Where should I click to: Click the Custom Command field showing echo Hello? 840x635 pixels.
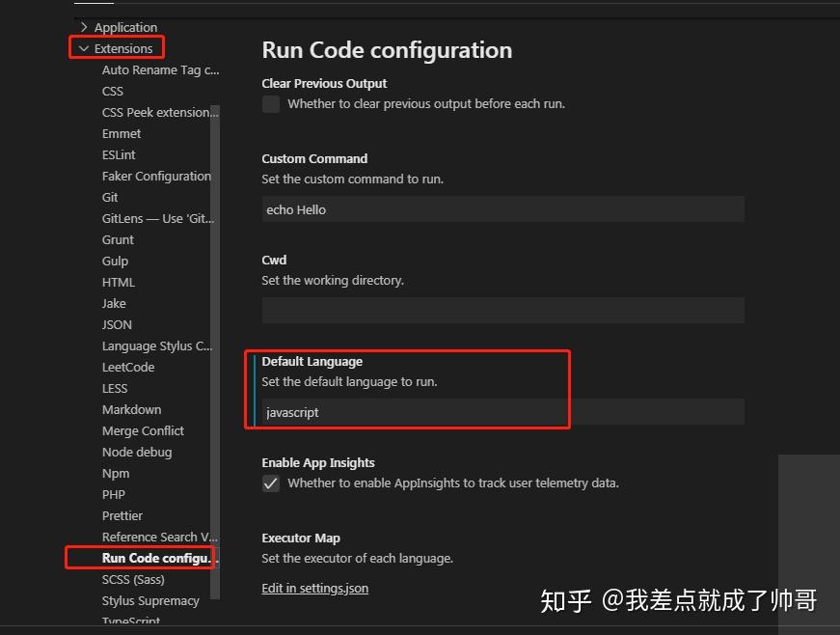pyautogui.click(x=502, y=208)
